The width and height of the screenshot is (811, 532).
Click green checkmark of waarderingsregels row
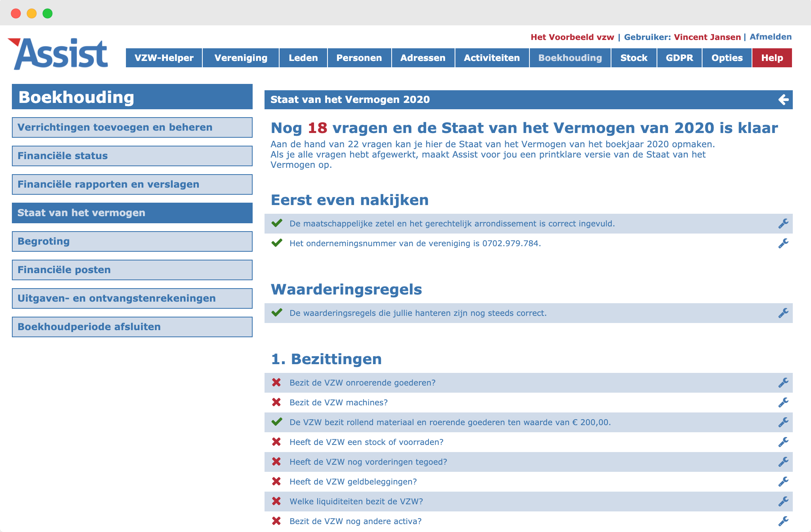(x=277, y=313)
